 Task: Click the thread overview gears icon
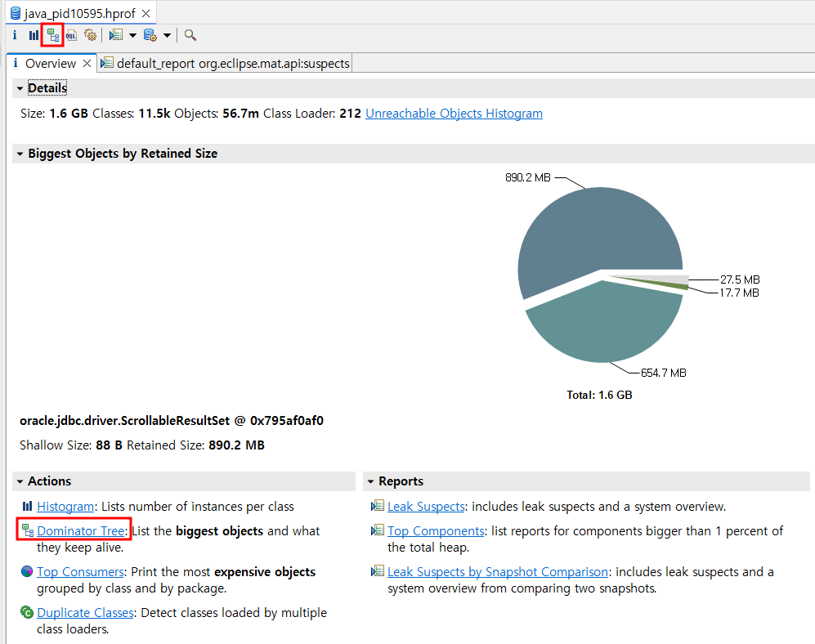[x=91, y=35]
